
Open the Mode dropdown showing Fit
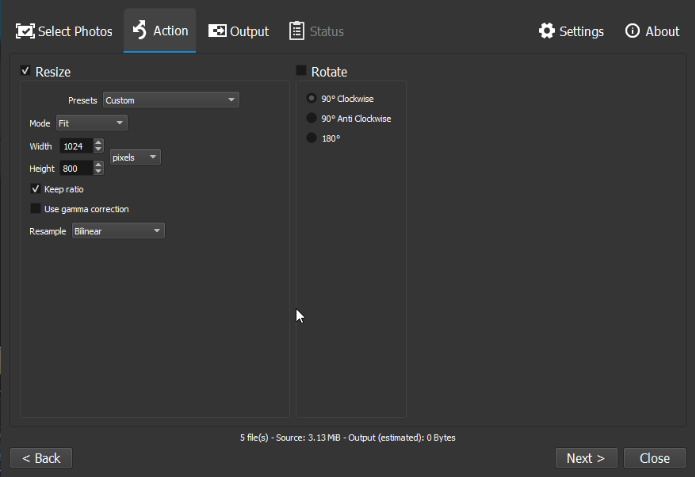[x=92, y=123]
